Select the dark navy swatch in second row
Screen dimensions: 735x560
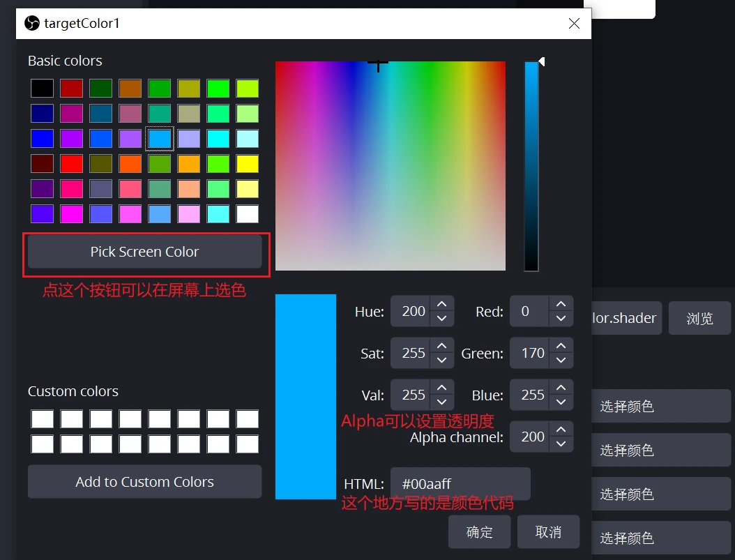point(42,114)
